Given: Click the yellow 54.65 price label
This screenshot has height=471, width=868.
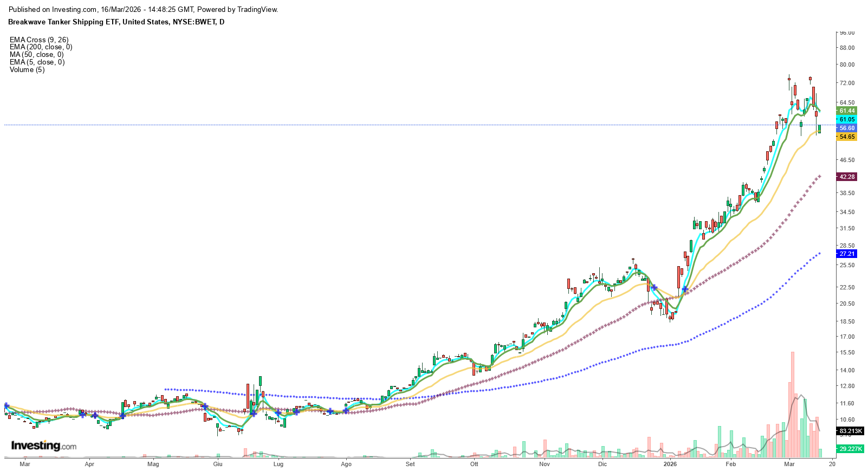Looking at the screenshot, I should (847, 137).
